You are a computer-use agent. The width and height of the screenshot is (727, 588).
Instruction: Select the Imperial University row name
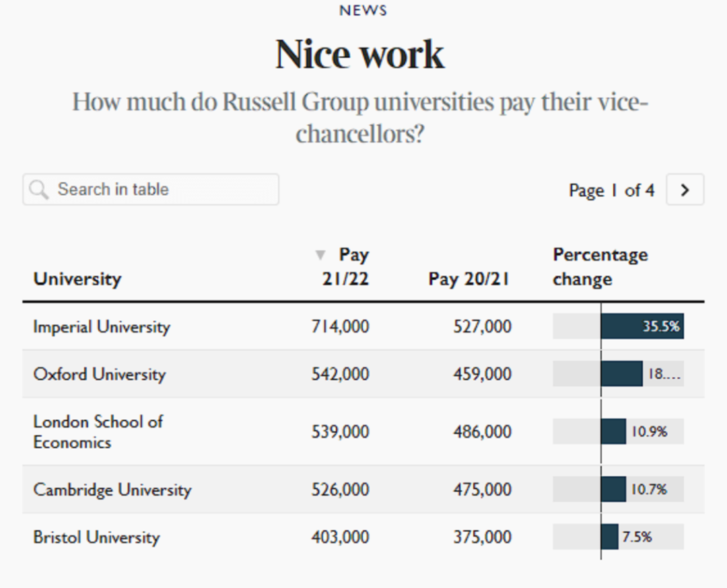coord(102,327)
